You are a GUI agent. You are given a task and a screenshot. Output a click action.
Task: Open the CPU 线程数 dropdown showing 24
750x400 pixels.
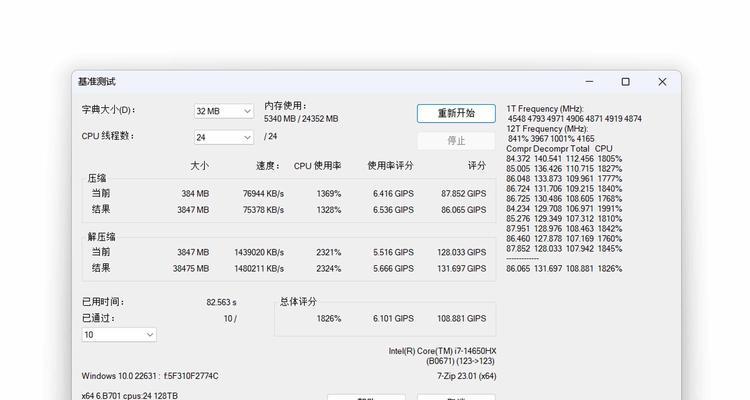224,137
